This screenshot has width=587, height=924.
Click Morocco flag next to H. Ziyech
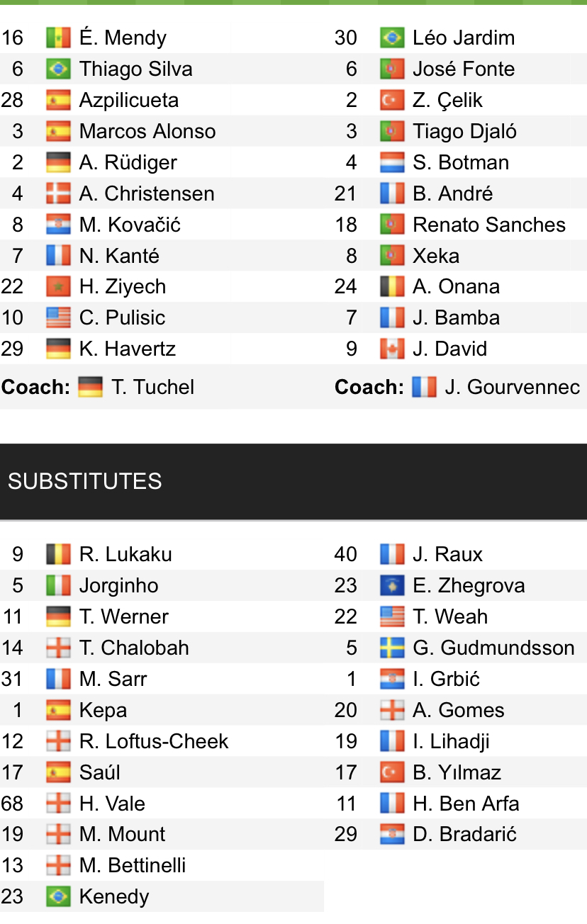point(58,286)
